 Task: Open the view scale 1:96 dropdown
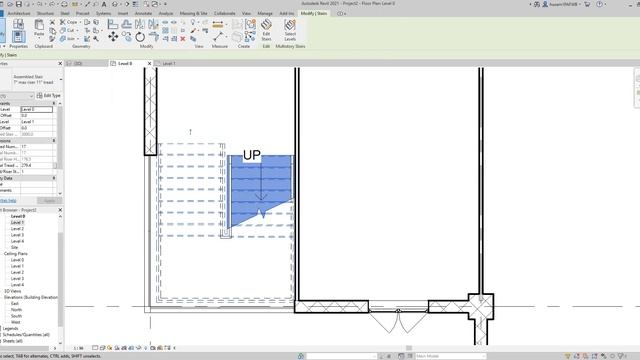pos(78,349)
